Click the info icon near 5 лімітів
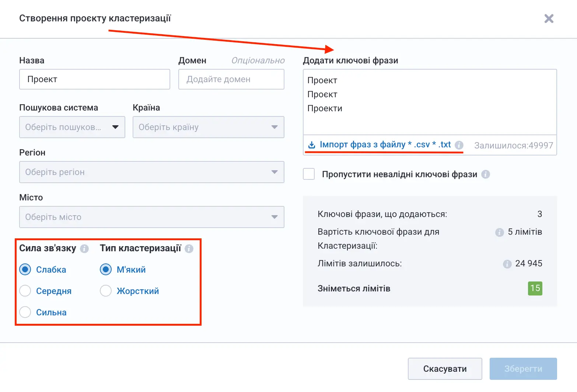Image resolution: width=577 pixels, height=392 pixels. [x=499, y=232]
